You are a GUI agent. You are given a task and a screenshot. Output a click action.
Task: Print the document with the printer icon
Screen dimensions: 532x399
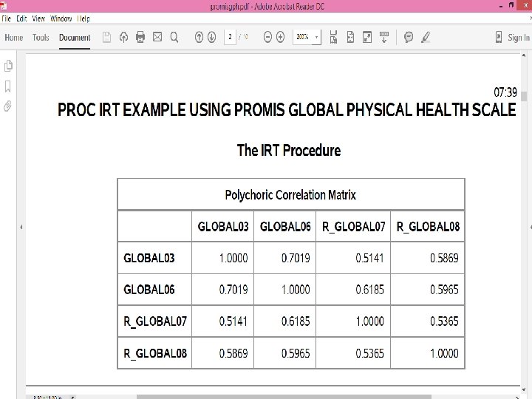140,37
